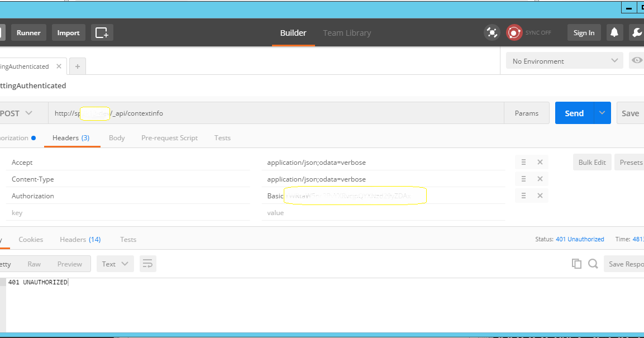Remove the Authorization header with its X icon
Viewport: 644px width, 338px height.
click(540, 196)
